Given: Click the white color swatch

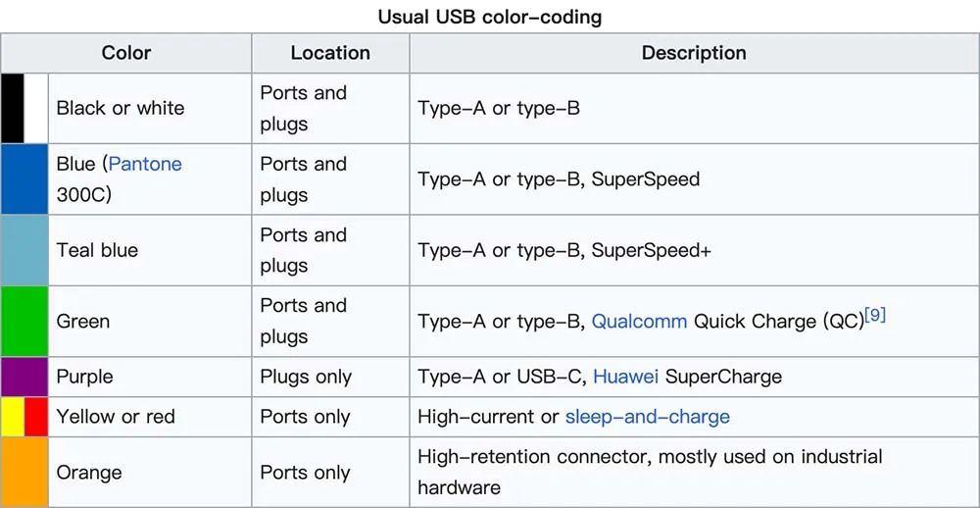Looking at the screenshot, I should 36,108.
